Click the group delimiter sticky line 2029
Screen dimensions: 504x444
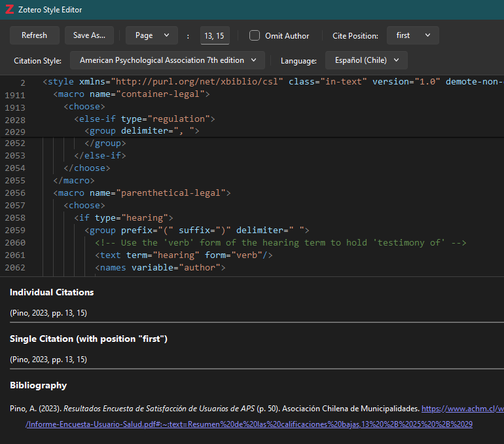pyautogui.click(x=142, y=131)
